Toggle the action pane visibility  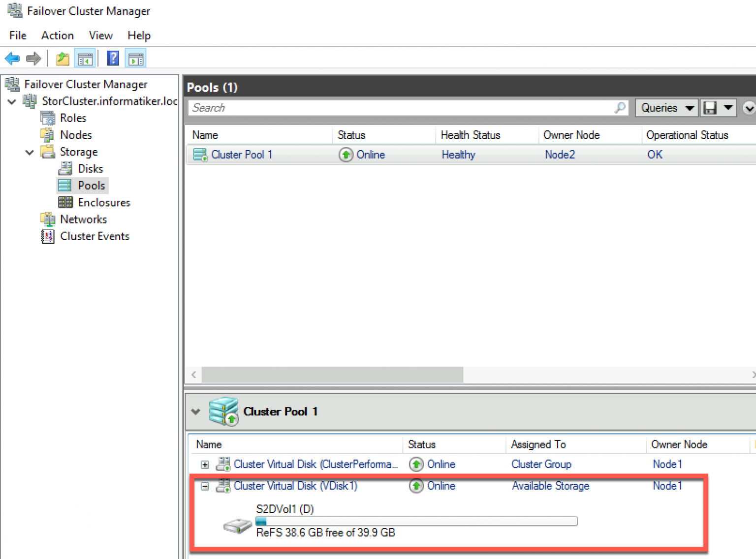tap(135, 58)
